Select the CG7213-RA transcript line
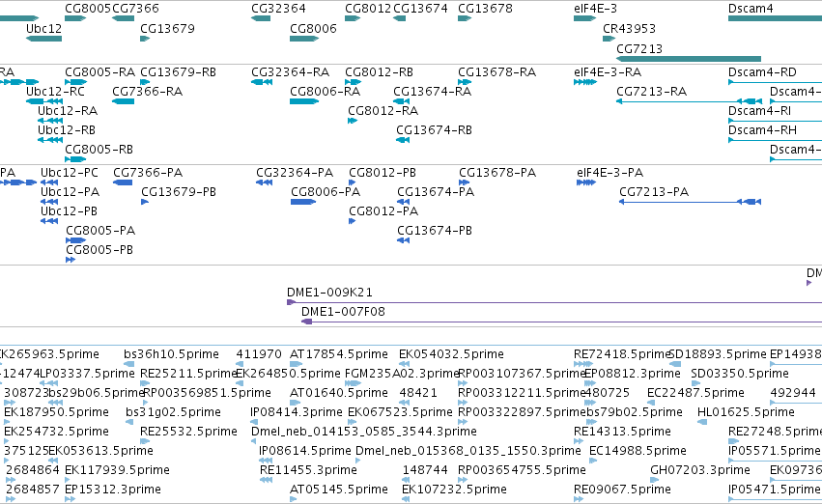The width and height of the screenshot is (822, 504). point(689,101)
